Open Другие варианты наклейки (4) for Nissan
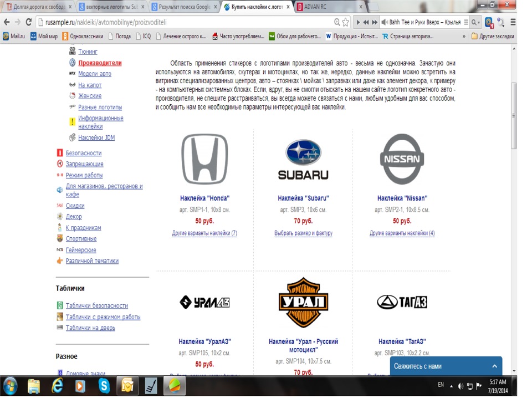The width and height of the screenshot is (532, 398). [x=402, y=233]
